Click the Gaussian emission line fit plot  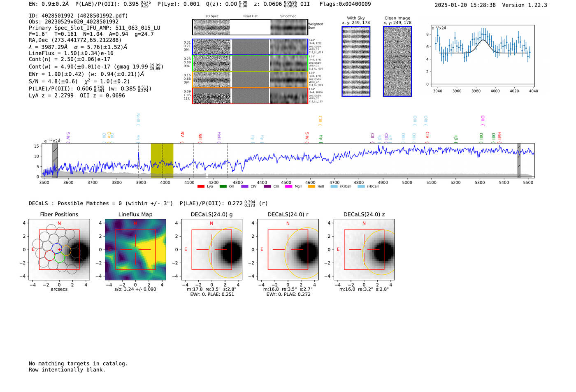point(482,56)
